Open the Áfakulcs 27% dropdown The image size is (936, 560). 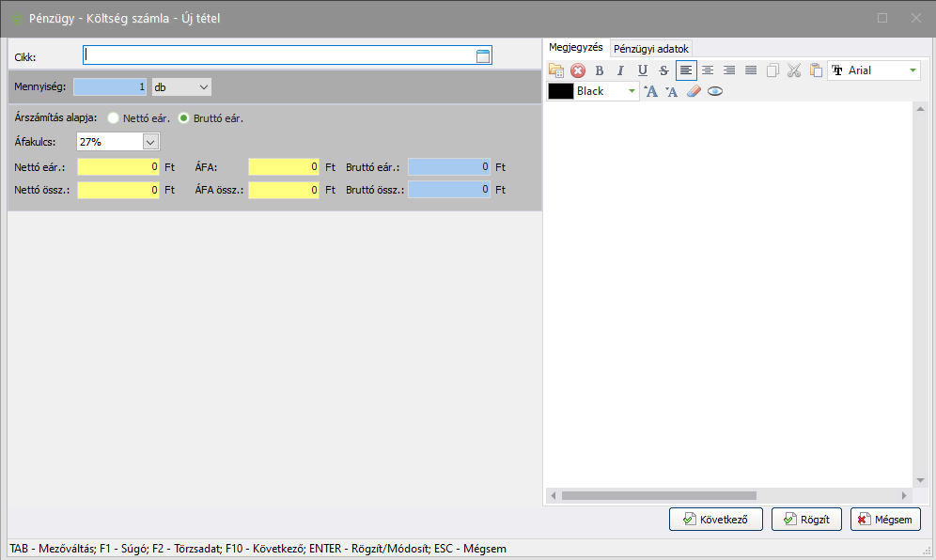pos(150,142)
